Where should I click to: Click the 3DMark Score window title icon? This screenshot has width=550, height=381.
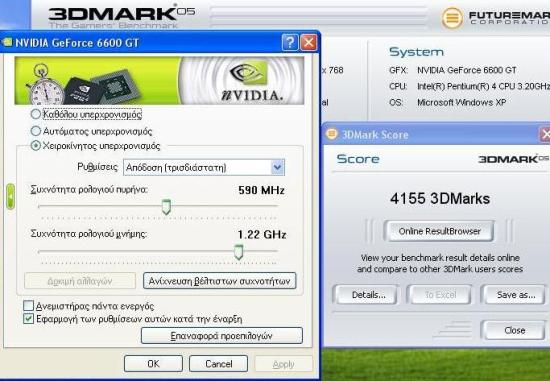[331, 134]
